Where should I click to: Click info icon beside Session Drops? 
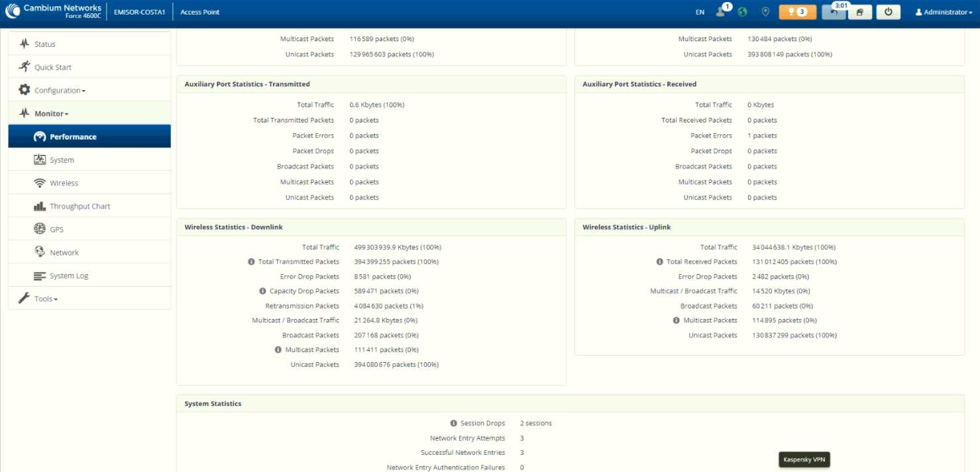click(454, 423)
